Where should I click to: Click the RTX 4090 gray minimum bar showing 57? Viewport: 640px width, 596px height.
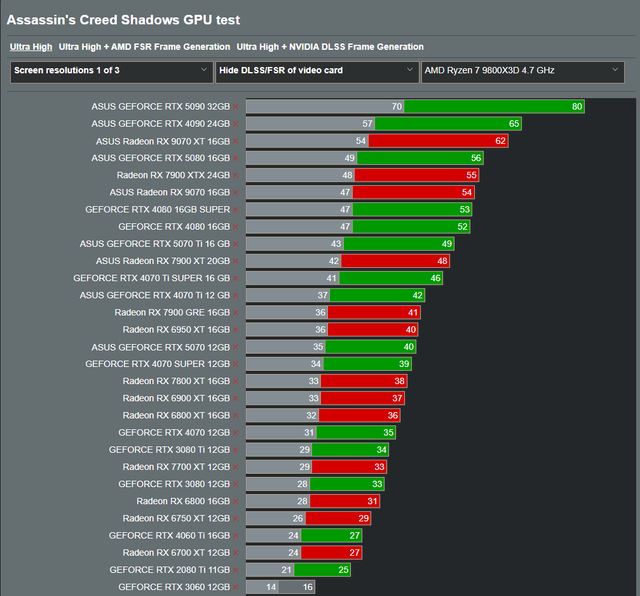pos(311,124)
